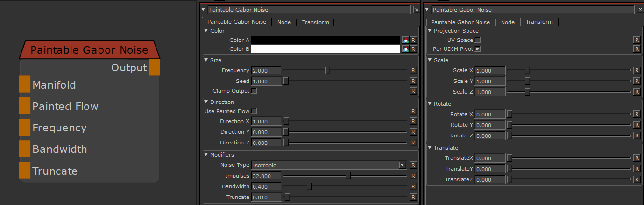Reset the Impulses value
Viewport: 644px width, 205px height.
coord(413,176)
